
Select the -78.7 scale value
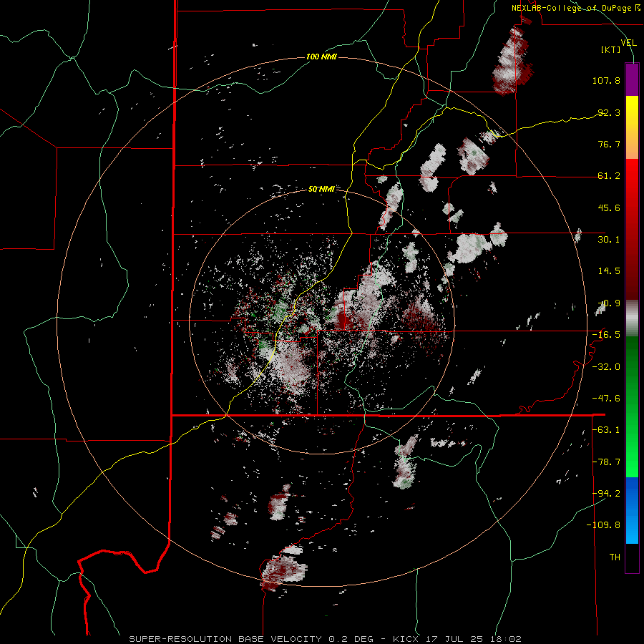[606, 462]
